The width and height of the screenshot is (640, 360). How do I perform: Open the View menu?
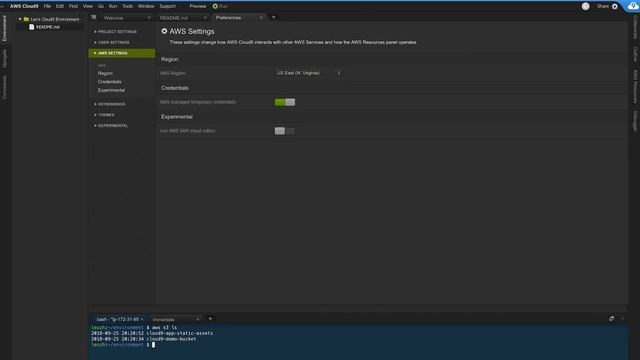click(x=88, y=6)
